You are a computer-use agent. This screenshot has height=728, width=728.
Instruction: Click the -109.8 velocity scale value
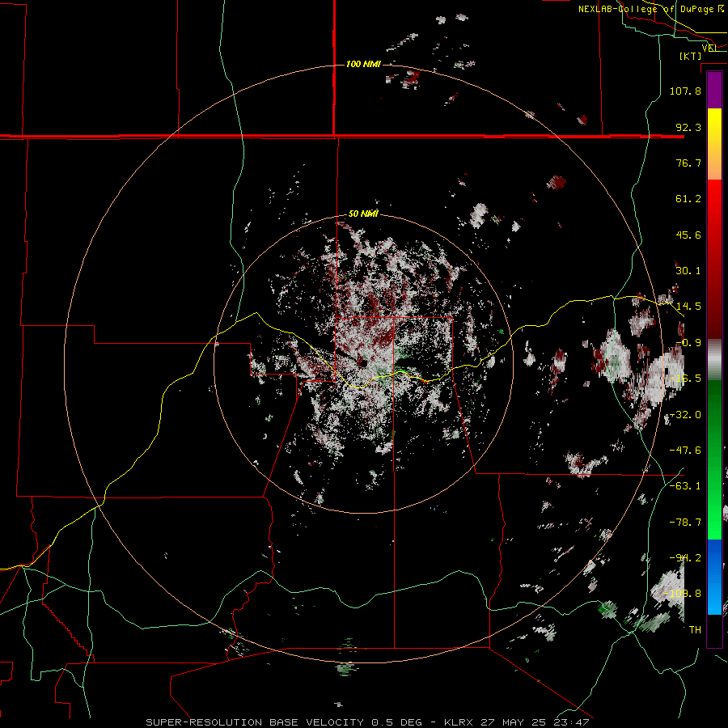683,594
